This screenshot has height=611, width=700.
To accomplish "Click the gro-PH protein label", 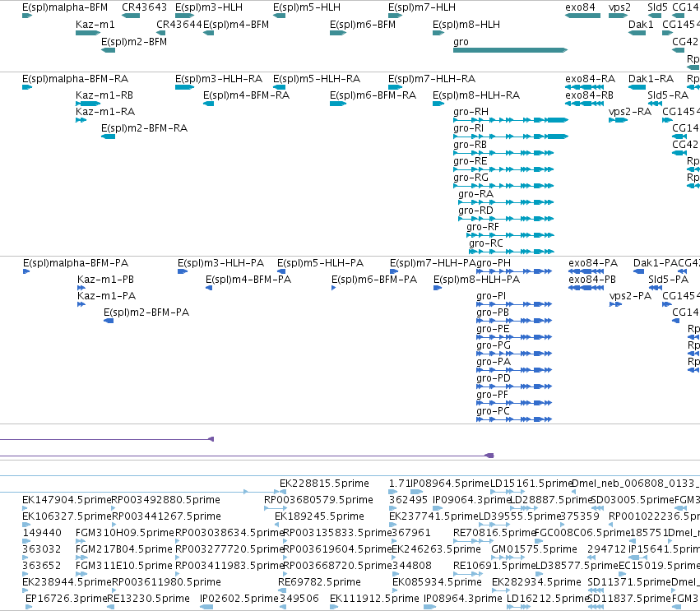I will 494,263.
